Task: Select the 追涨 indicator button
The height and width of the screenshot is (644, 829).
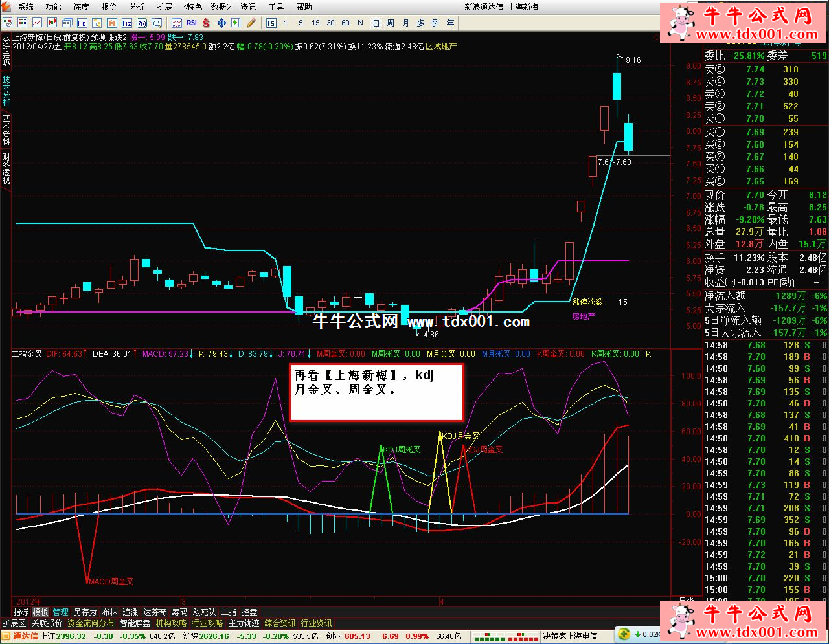Action: coord(130,612)
